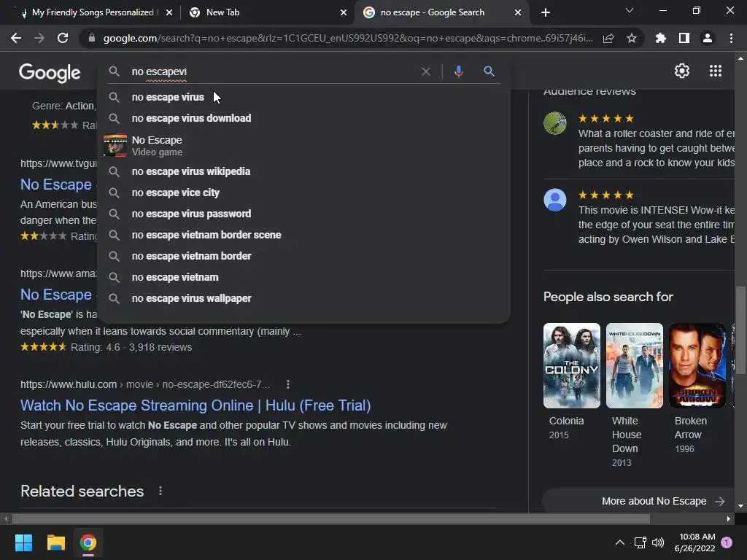This screenshot has width=747, height=560.
Task: Pick suggestion 'no escape vice city'
Action: (303, 192)
